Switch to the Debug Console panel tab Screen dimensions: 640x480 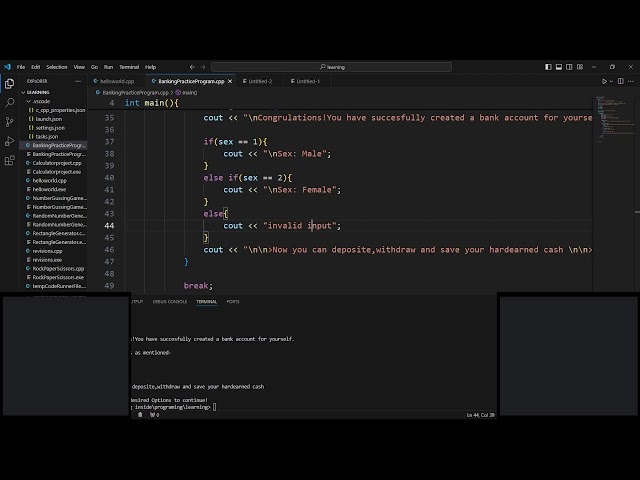[169, 302]
